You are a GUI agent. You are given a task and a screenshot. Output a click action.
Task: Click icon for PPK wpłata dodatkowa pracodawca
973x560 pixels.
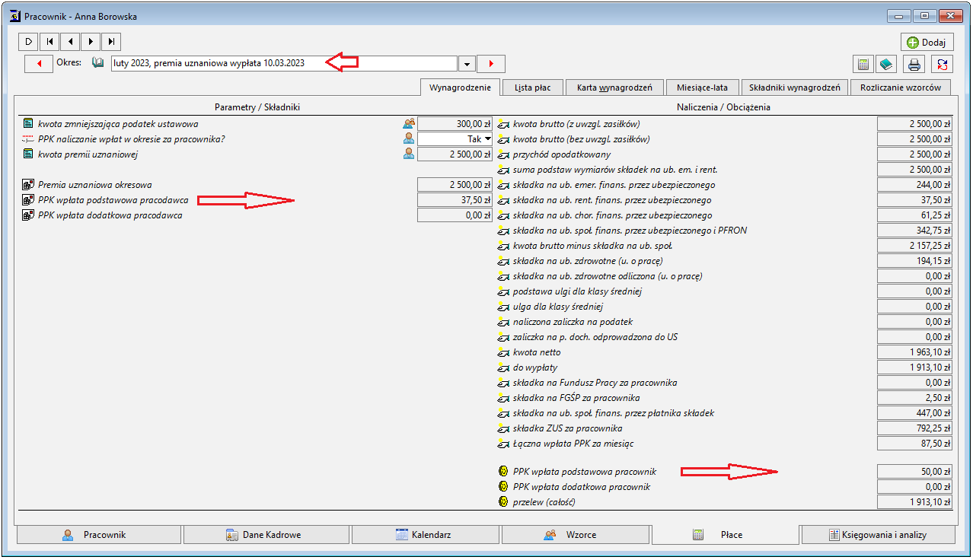(29, 215)
